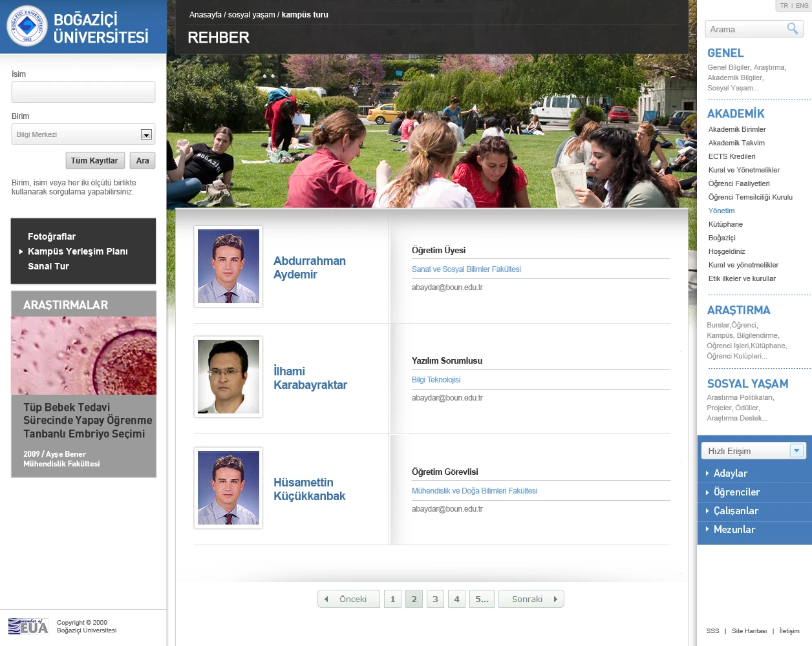Open the Boğaziçi sidebar link
The width and height of the screenshot is (812, 646).
pyautogui.click(x=721, y=238)
